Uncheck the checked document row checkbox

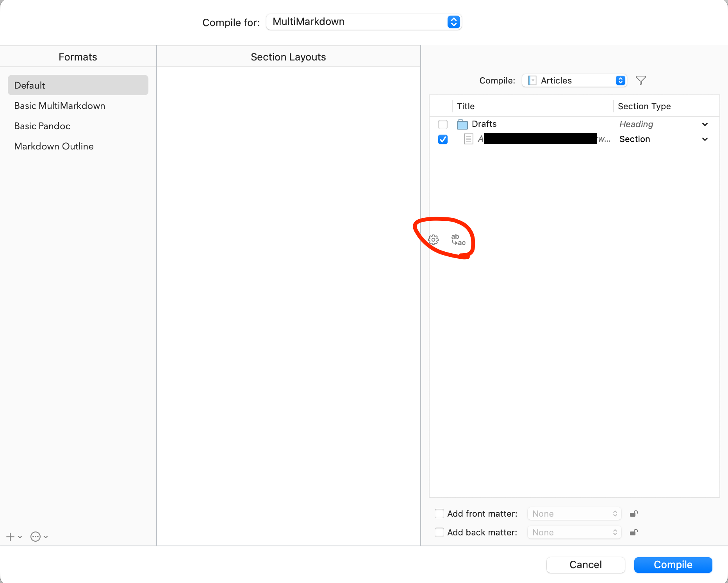(x=443, y=139)
